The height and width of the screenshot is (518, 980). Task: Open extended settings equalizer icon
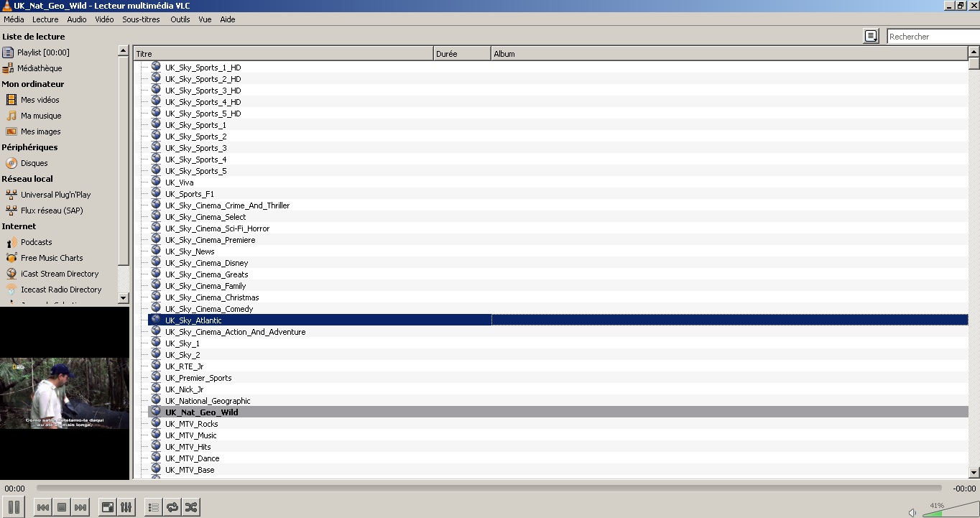coord(126,507)
